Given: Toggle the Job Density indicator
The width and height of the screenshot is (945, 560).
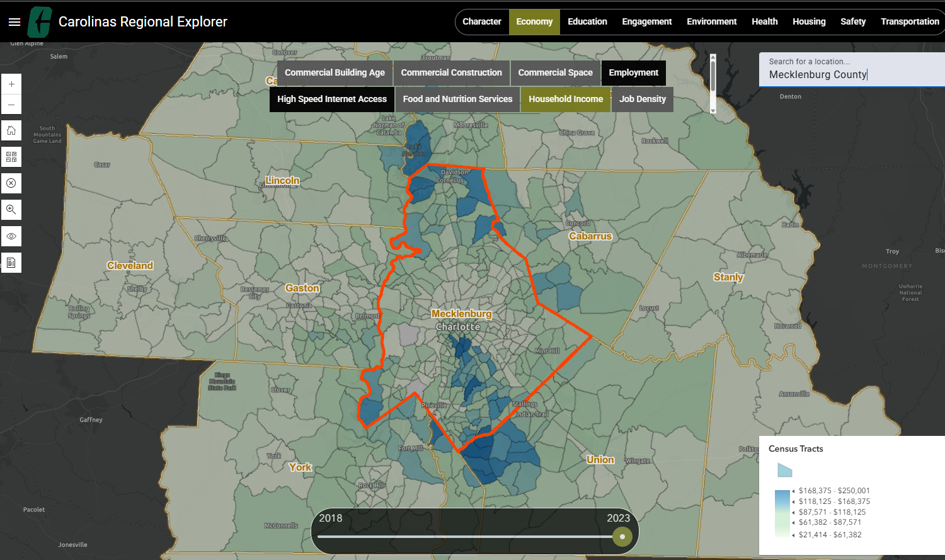Looking at the screenshot, I should pos(642,100).
